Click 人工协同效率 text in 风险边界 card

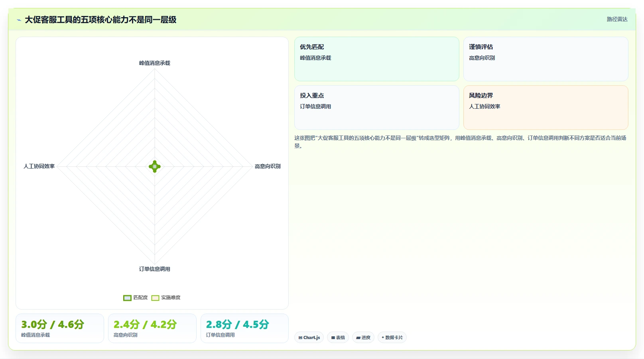484,106
